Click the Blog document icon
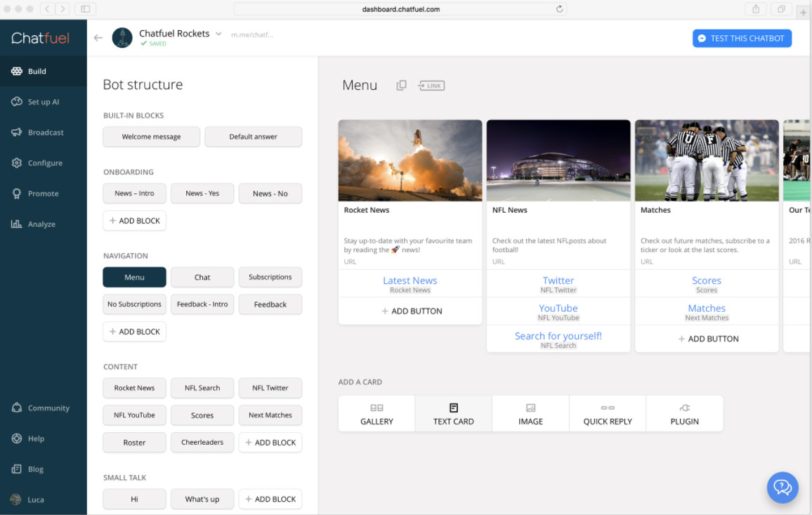This screenshot has height=515, width=812. click(x=17, y=469)
